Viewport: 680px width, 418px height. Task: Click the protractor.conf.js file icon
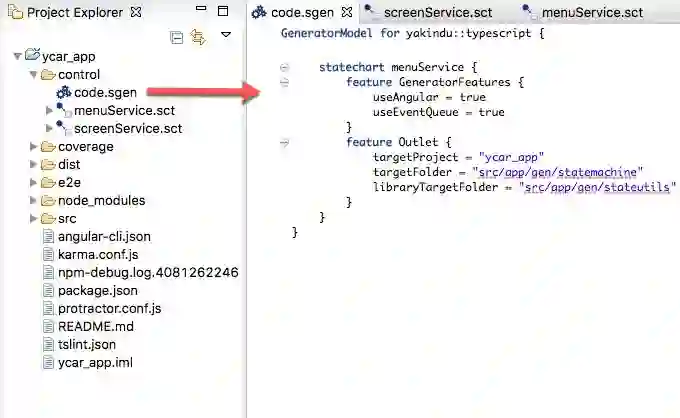point(49,309)
